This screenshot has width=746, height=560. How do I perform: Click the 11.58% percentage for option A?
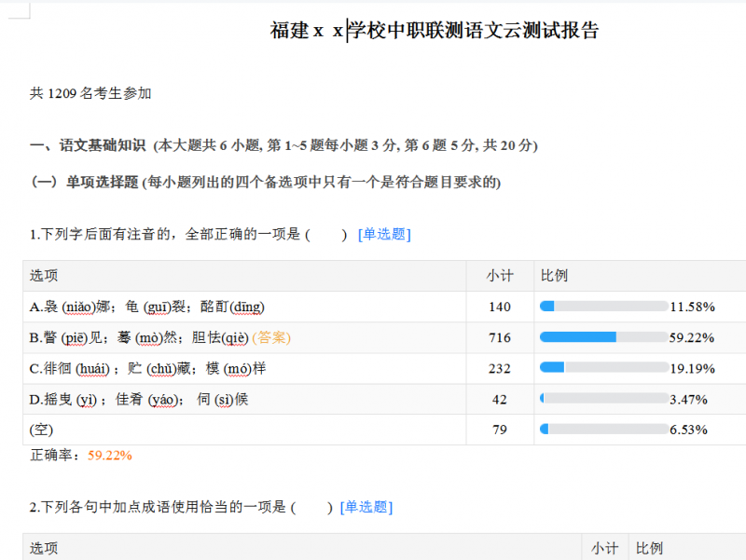pos(692,307)
